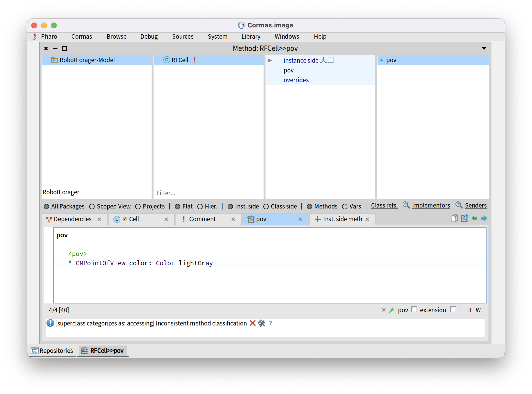Click the method history icon with clock
The height and width of the screenshot is (394, 532).
[465, 218]
